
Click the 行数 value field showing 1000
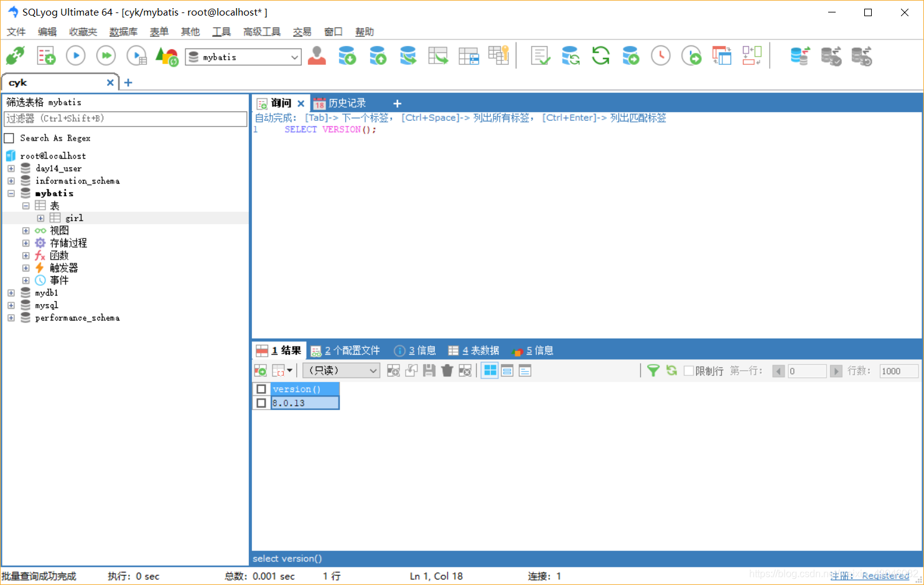[898, 371]
